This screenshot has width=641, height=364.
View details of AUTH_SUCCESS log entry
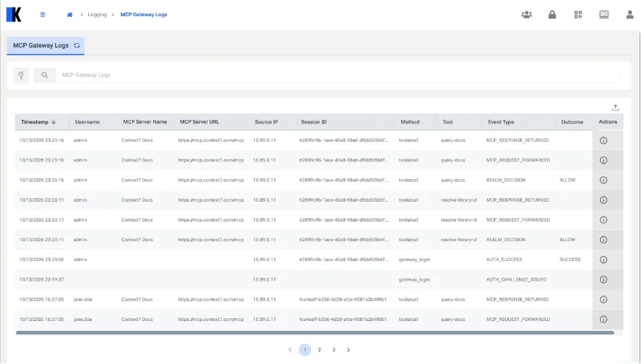(x=604, y=260)
